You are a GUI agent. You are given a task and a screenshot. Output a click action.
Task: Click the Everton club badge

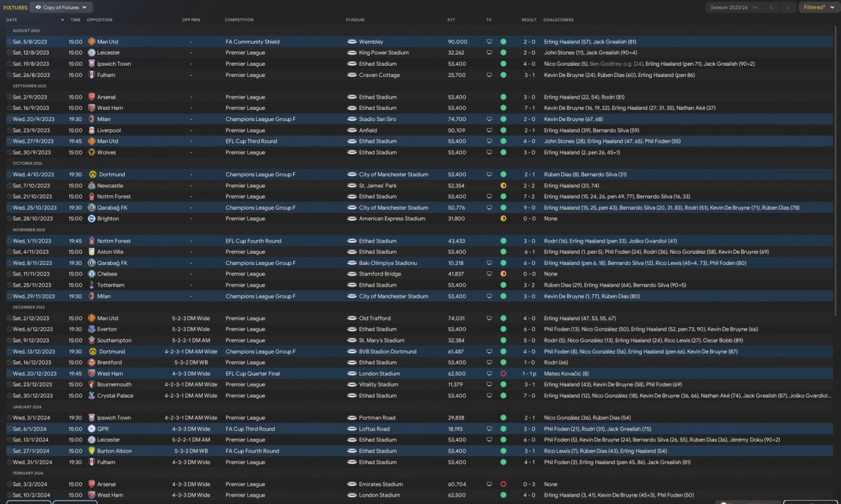[91, 329]
